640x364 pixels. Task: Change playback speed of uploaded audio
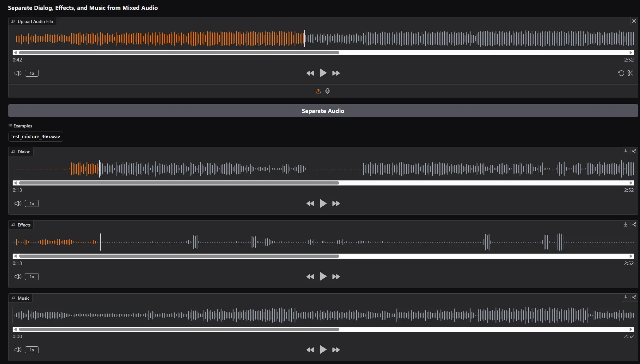coord(32,73)
